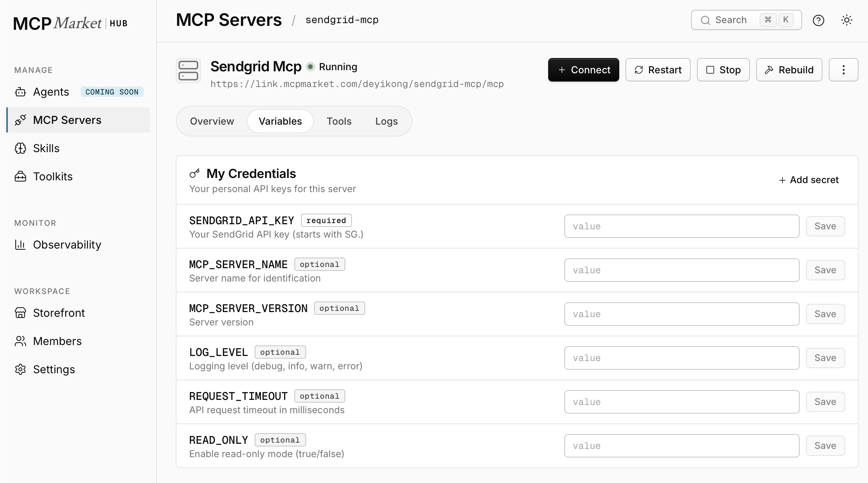The width and height of the screenshot is (868, 483).
Task: Click the Settings gear icon
Action: point(20,369)
